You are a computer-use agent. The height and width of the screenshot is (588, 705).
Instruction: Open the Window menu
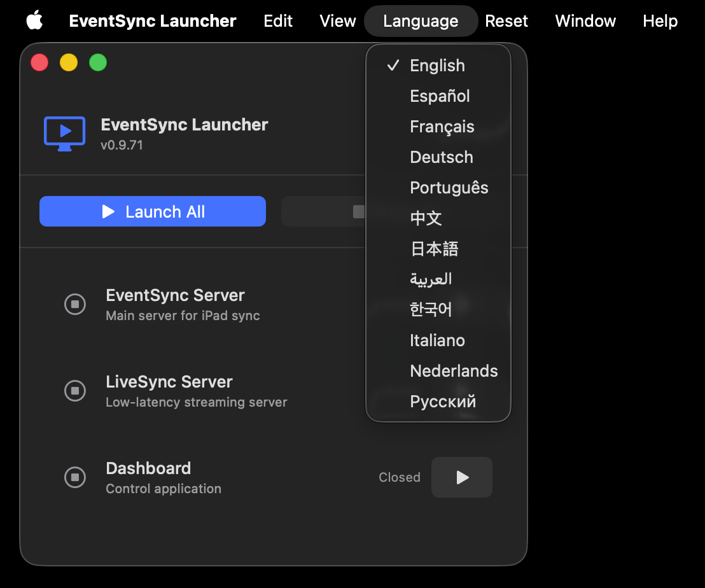(x=585, y=21)
